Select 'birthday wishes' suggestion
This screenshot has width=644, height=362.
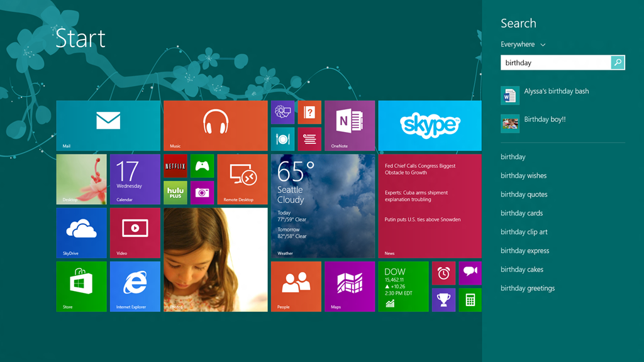pyautogui.click(x=524, y=176)
